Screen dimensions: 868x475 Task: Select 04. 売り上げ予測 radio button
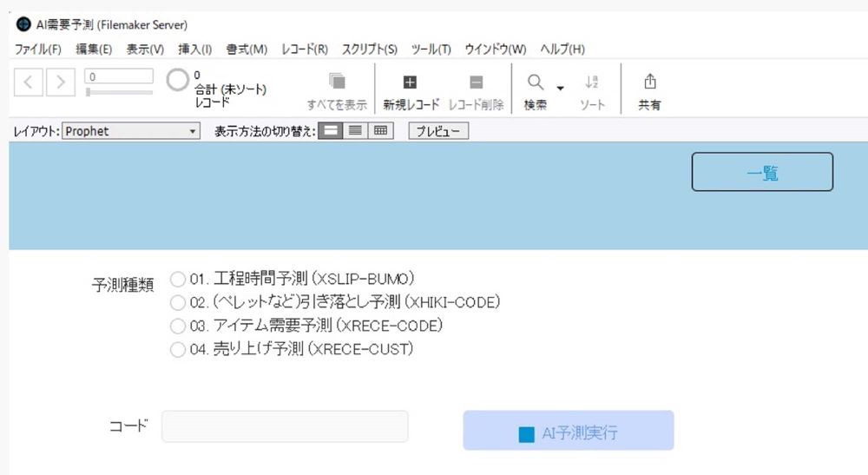[x=178, y=350]
